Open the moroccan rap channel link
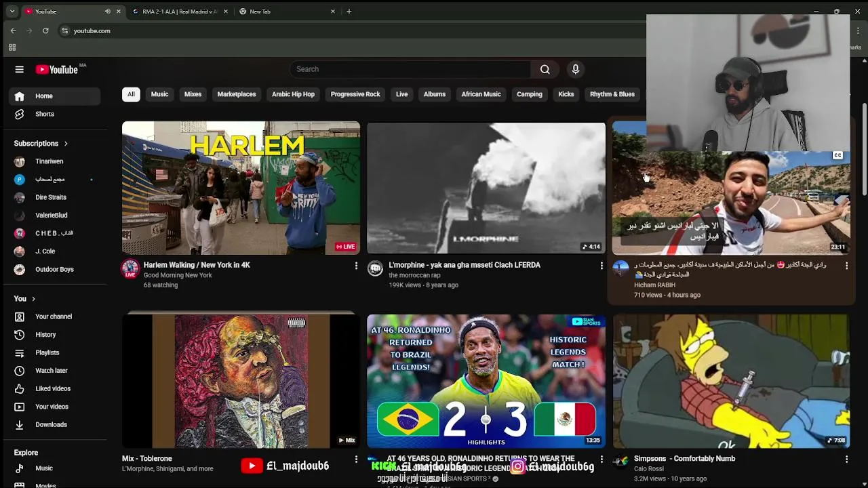The height and width of the screenshot is (488, 868). point(414,275)
